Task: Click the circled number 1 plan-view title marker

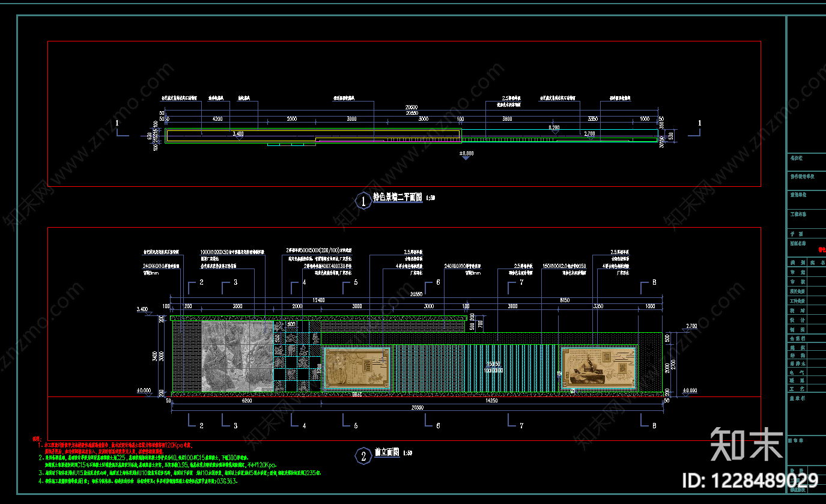Action: 363,201
